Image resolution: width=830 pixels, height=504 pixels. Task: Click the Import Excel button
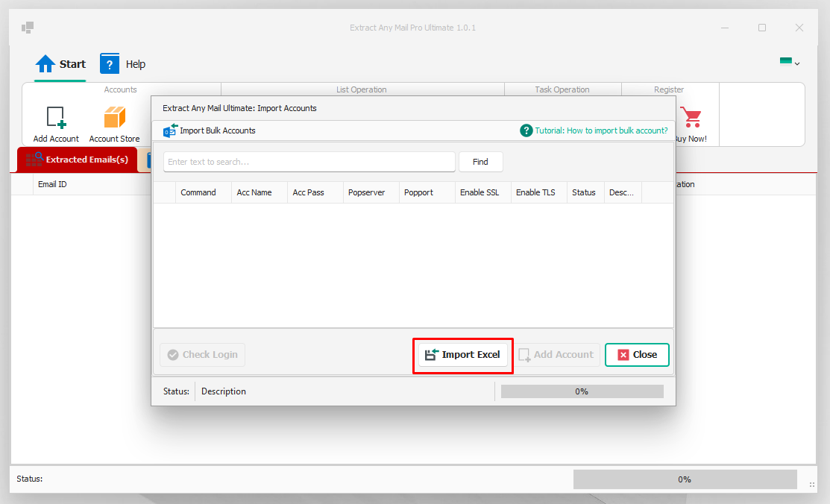[463, 355]
